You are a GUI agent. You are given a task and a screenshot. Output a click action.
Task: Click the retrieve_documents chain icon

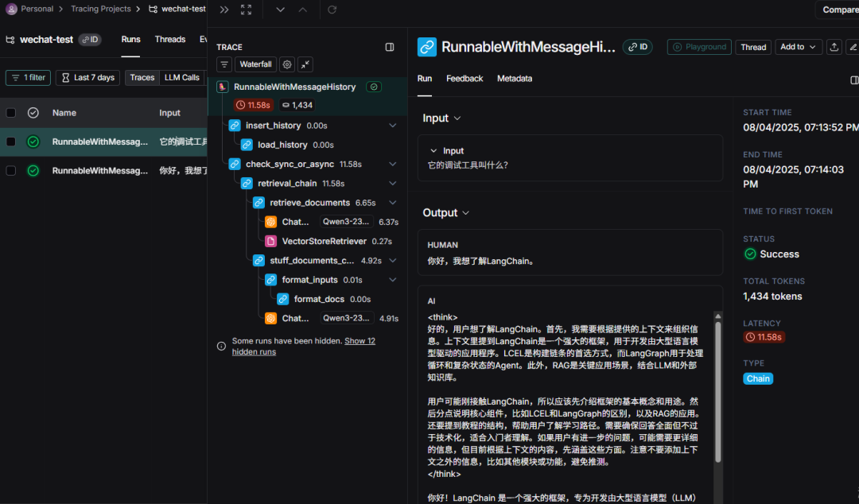(x=258, y=203)
